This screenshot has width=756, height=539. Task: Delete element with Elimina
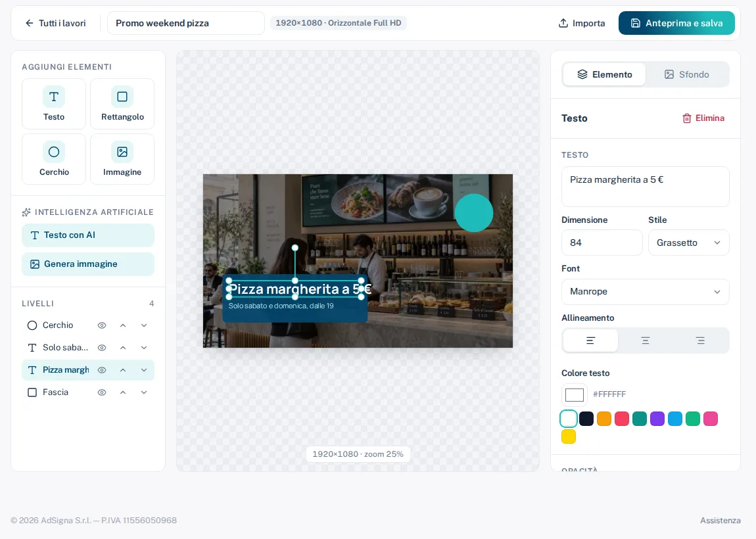pos(703,118)
